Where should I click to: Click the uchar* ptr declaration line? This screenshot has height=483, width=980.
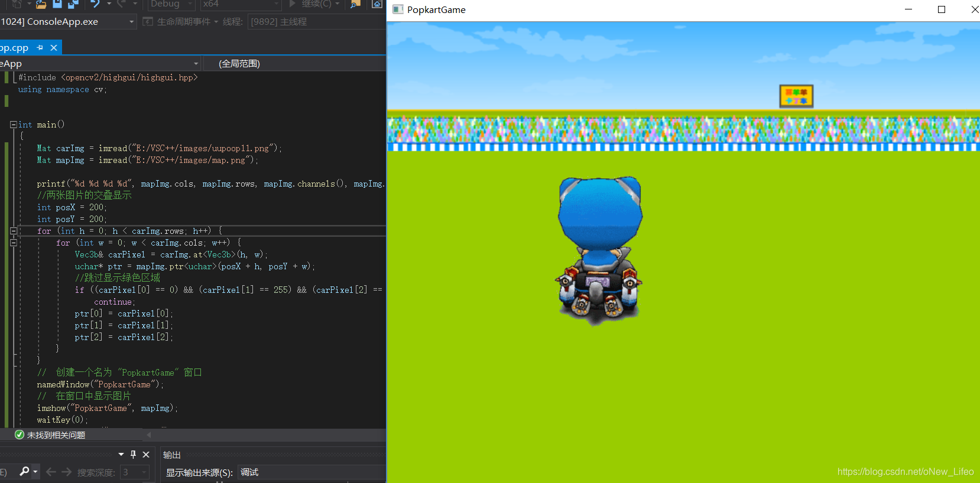(195, 266)
